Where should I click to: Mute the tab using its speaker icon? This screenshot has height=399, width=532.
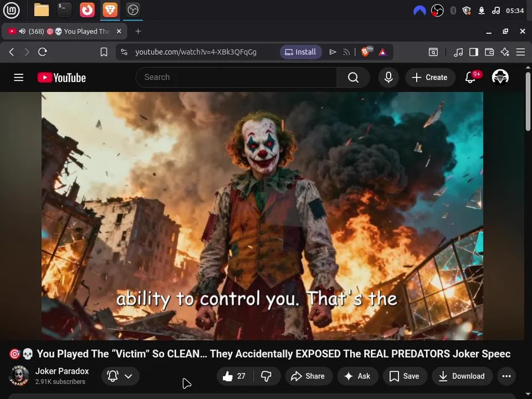point(22,32)
